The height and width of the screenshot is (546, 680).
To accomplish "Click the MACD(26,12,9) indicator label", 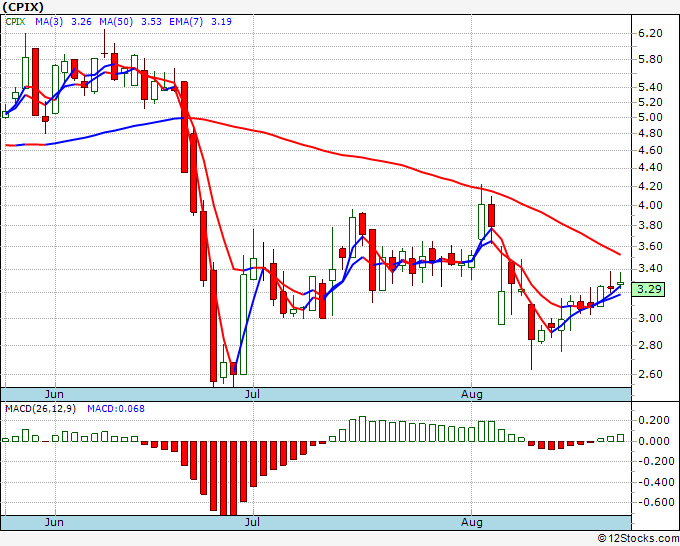I will pos(40,409).
